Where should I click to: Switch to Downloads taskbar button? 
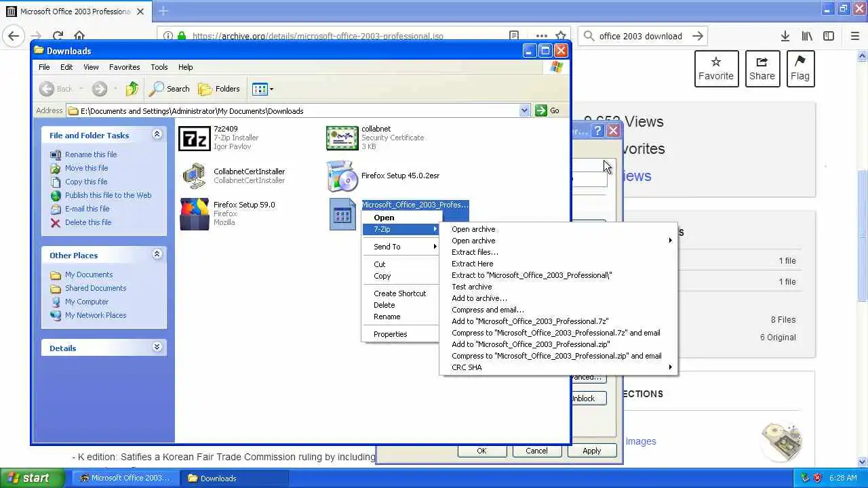click(x=235, y=478)
